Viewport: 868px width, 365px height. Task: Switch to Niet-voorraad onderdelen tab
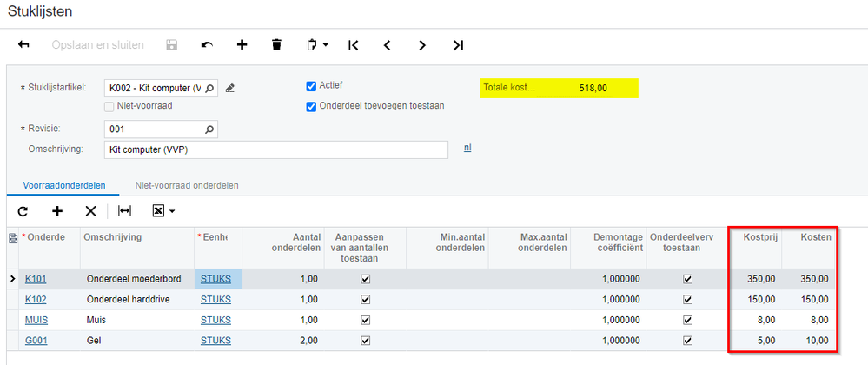point(186,185)
